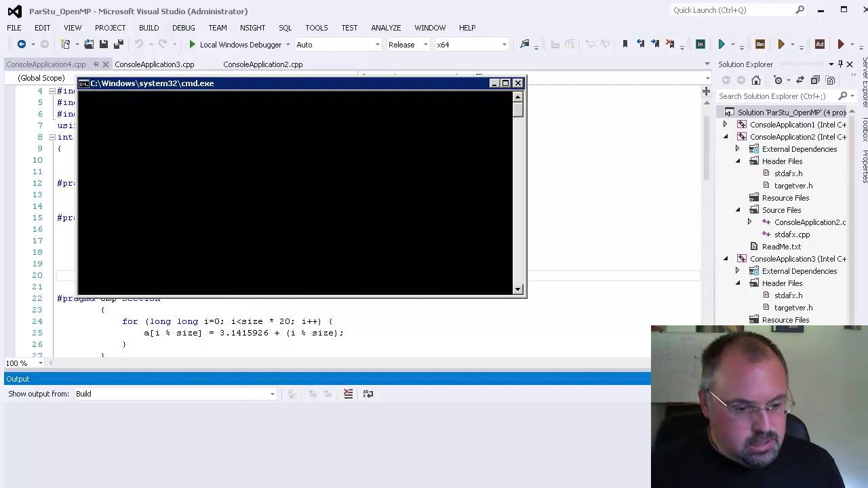Click Solution Explorer Sync/Refresh icon
Viewport: 868px width, 488px height.
pyautogui.click(x=800, y=80)
